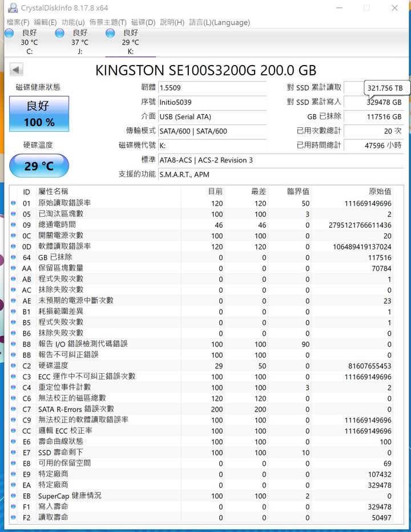Screen dimensions: 411x532
Task: Open the 檔案(F) menu
Action: coord(18,22)
